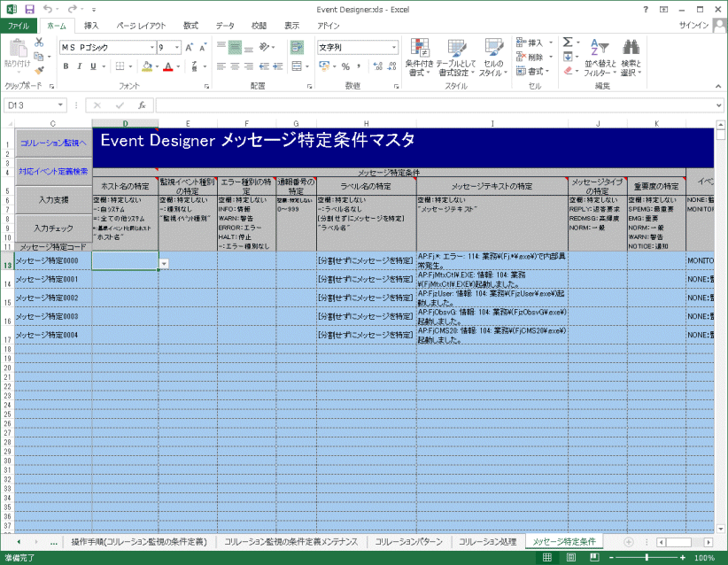Open the font name dropdown
728x565 pixels.
[151, 47]
